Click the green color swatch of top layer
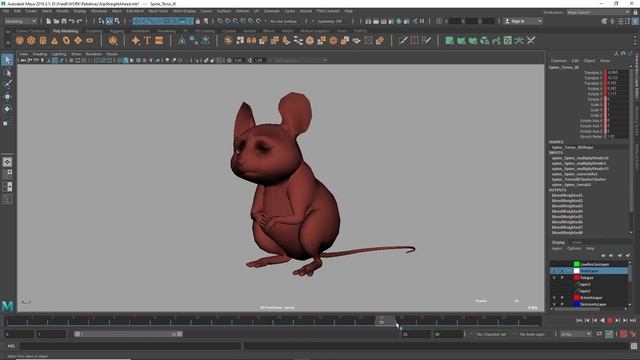Screen dimensions: 640x360 pyautogui.click(x=576, y=264)
